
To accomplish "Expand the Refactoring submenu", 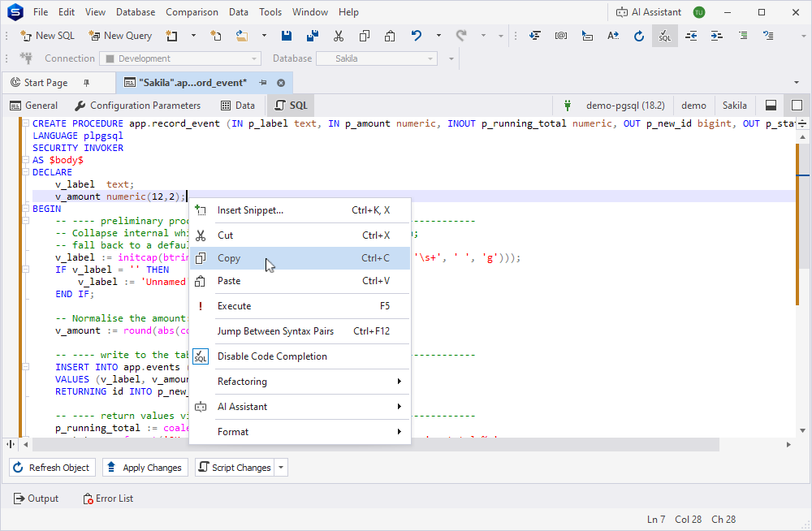I will 300,382.
